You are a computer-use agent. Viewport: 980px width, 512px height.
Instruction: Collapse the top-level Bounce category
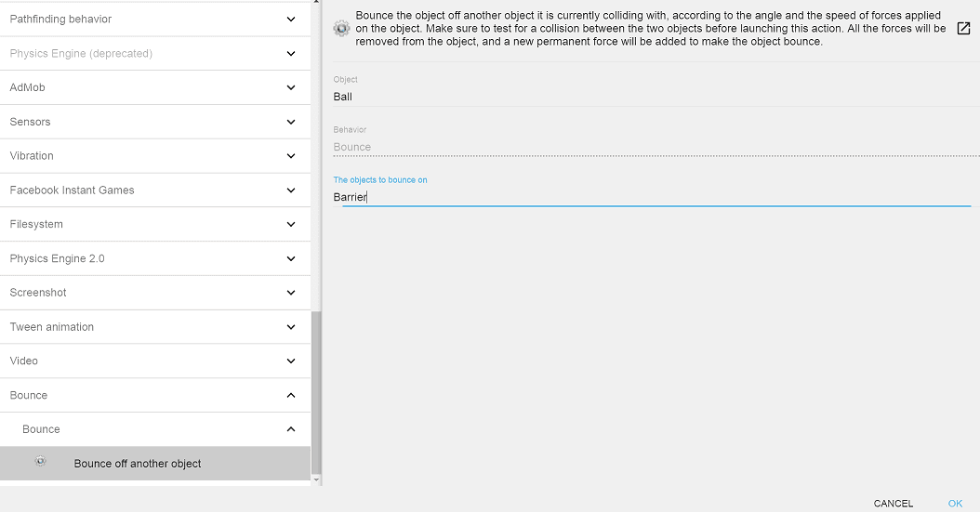[291, 395]
